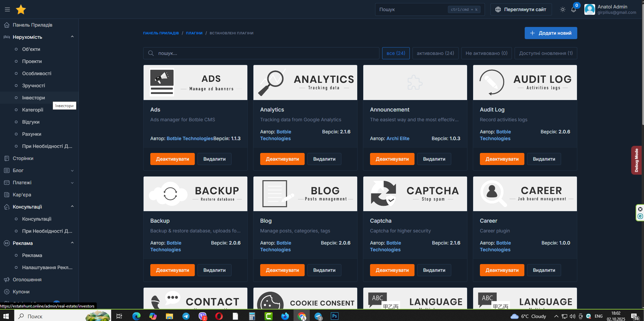Click the Додати новий button
644x321 pixels.
tap(551, 33)
